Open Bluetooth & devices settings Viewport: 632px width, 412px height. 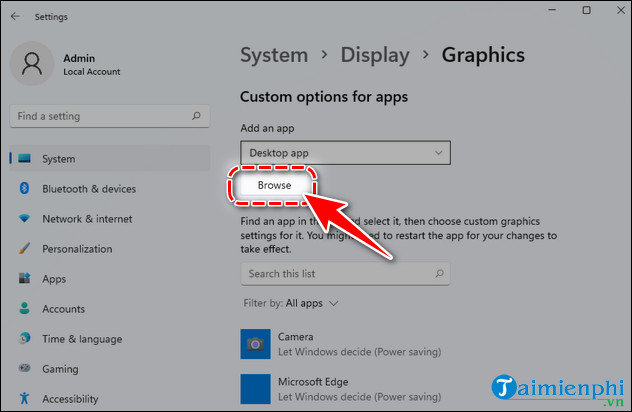point(89,189)
